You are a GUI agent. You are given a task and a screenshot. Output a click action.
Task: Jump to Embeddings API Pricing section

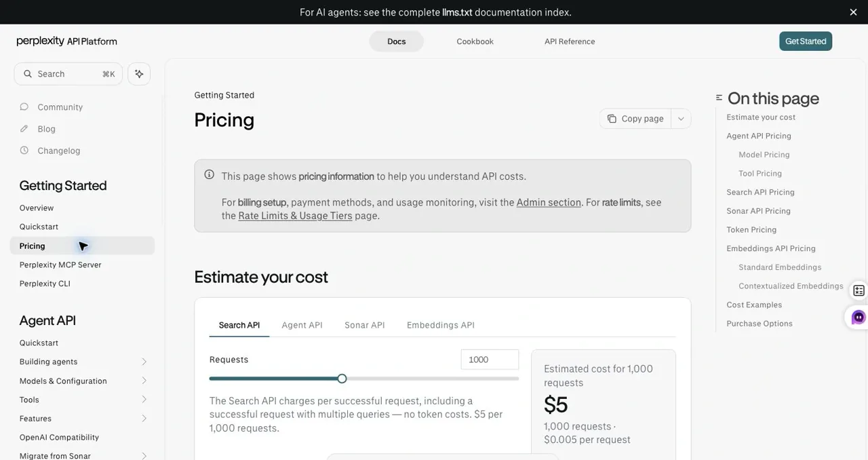pyautogui.click(x=771, y=248)
